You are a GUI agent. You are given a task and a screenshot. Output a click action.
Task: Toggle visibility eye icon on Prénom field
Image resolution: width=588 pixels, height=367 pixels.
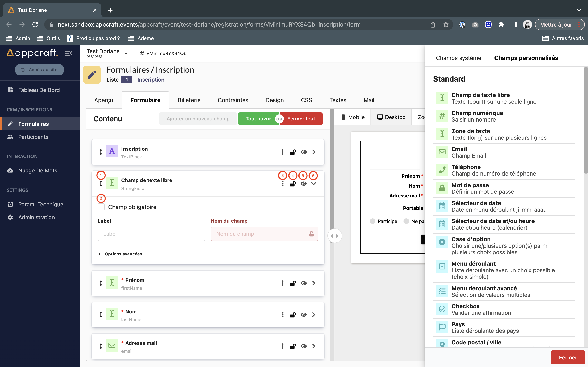[x=304, y=283]
